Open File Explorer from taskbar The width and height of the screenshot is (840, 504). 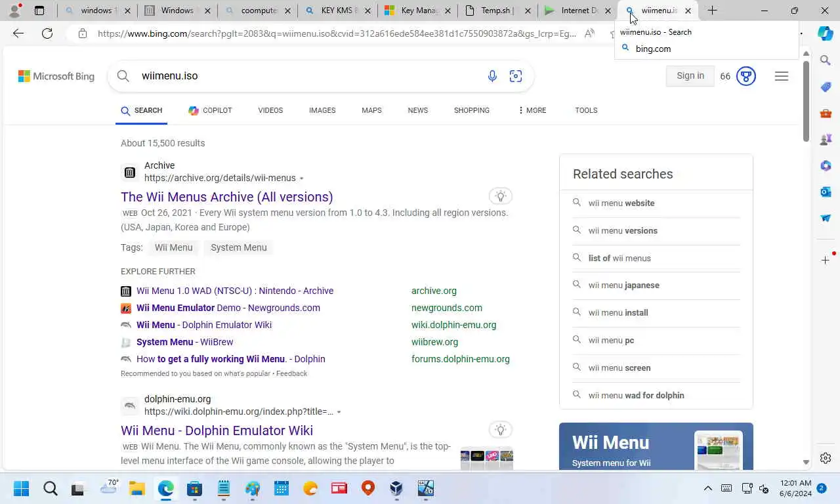(136, 488)
